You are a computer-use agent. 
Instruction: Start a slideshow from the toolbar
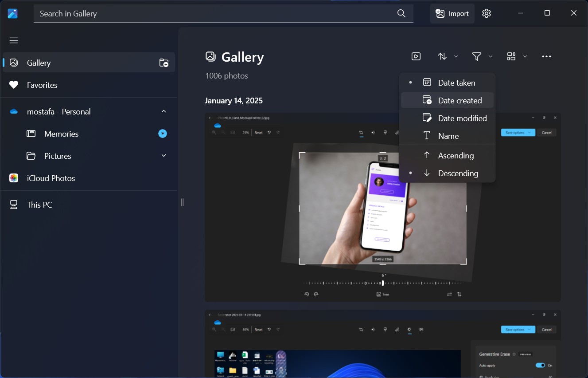416,56
